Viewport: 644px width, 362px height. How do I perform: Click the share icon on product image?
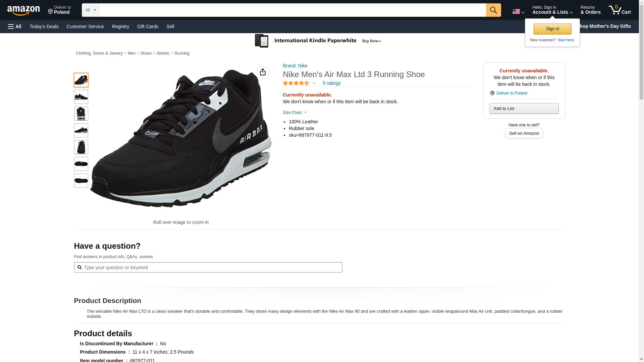[x=263, y=72]
